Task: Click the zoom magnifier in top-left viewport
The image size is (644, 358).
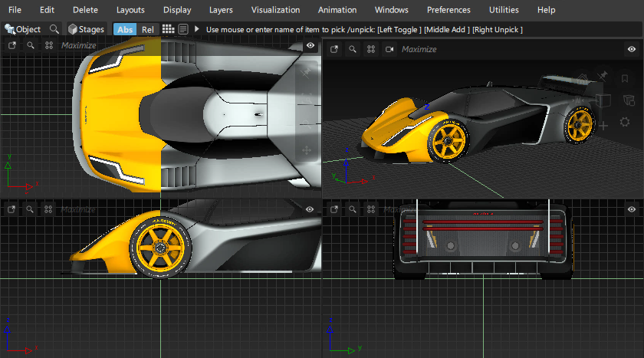Action: pos(31,45)
